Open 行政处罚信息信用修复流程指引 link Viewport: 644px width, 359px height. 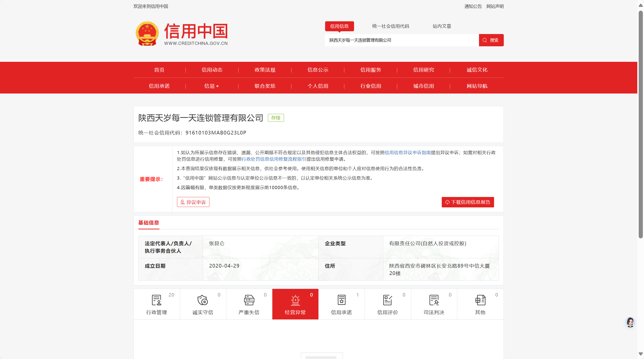click(x=274, y=159)
